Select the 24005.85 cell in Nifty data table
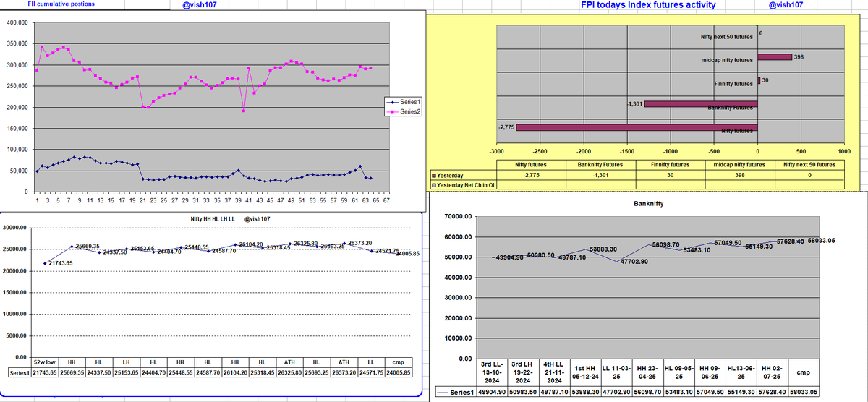 [398, 372]
